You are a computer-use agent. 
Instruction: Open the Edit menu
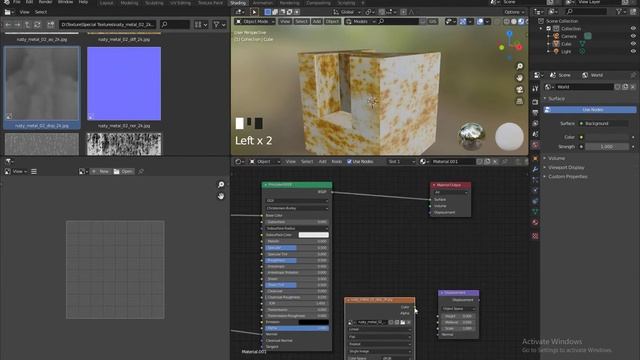pyautogui.click(x=29, y=2)
